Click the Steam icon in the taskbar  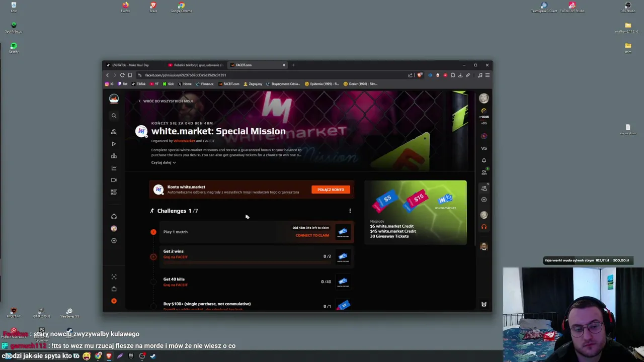[153, 356]
